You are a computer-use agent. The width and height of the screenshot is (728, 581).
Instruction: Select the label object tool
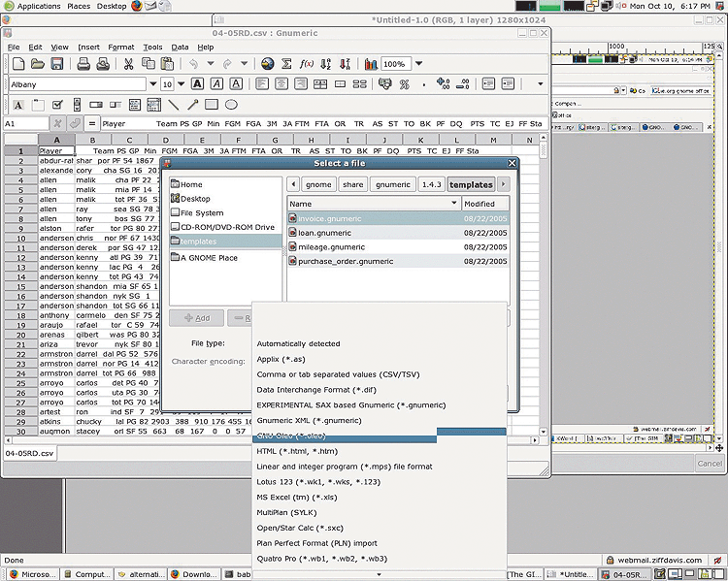pyautogui.click(x=18, y=105)
